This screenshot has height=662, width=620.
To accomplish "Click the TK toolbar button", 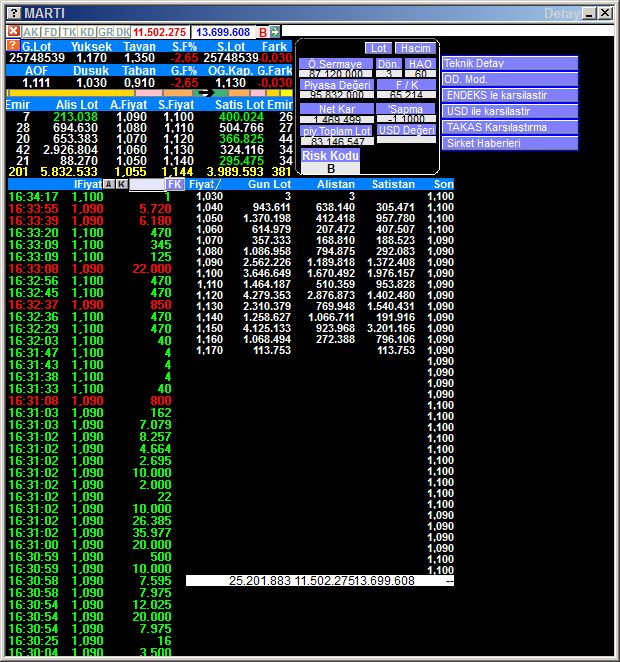I will point(69,32).
